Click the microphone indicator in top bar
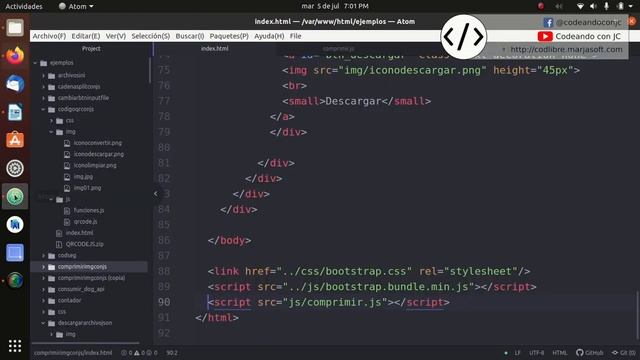The image size is (640, 360). (607, 6)
